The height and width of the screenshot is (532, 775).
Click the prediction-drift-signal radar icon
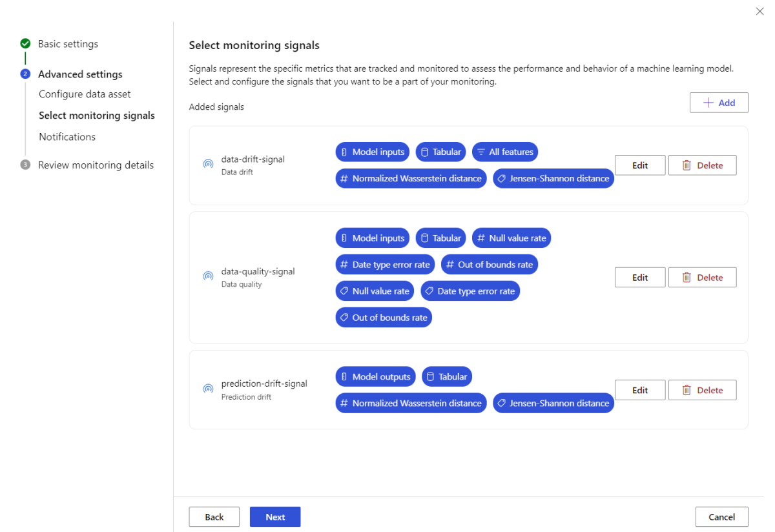coord(208,389)
